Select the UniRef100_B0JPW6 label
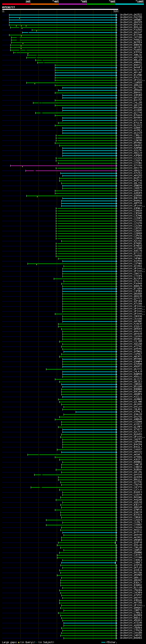This screenshot has height=644, width=146. coord(131,75)
